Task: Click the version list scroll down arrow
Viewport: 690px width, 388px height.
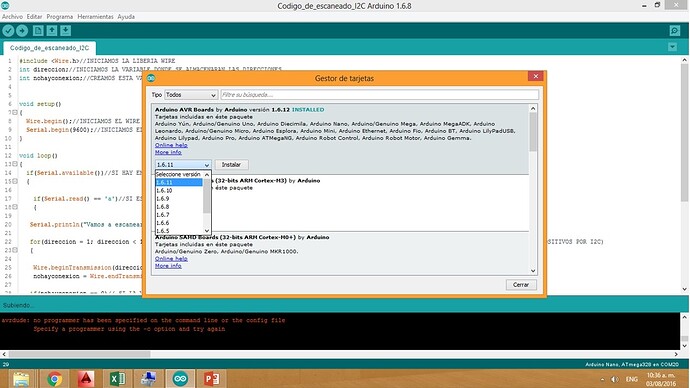Action: pyautogui.click(x=207, y=231)
